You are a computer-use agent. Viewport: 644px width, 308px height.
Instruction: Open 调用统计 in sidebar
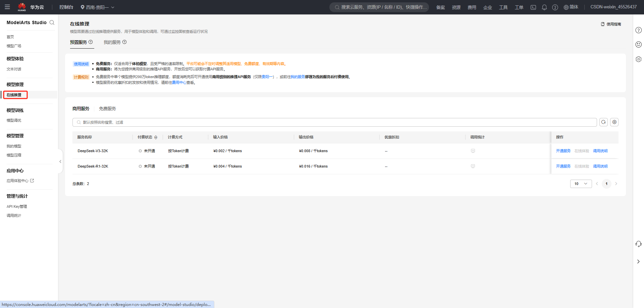[x=14, y=215]
